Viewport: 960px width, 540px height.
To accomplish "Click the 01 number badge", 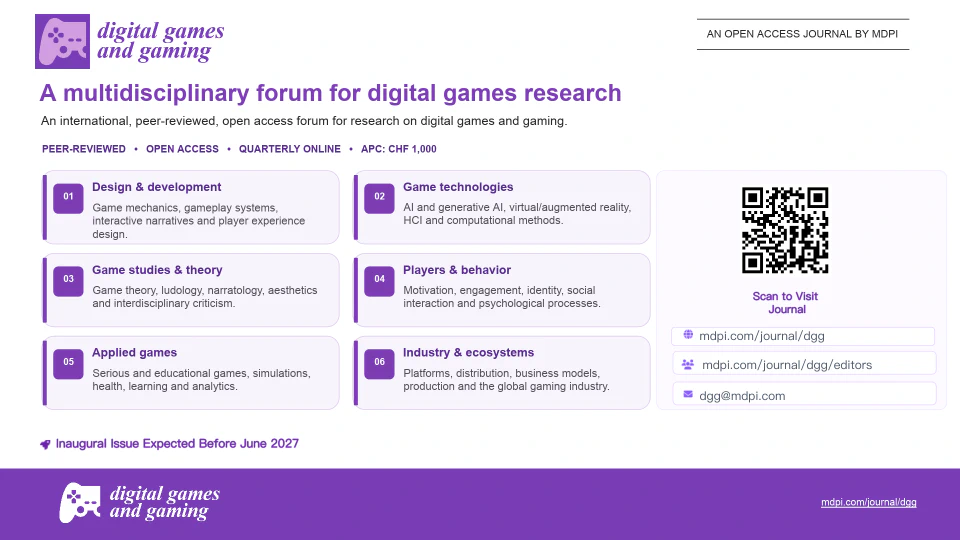I will [x=68, y=197].
